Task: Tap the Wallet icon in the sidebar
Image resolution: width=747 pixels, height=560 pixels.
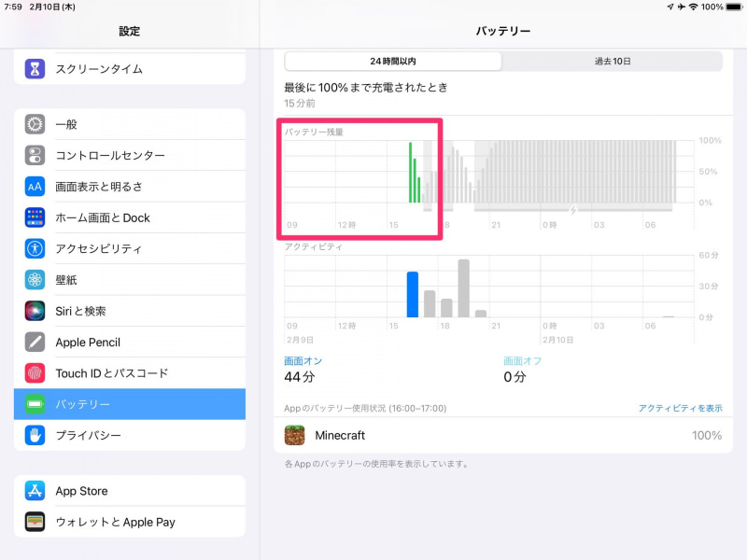Action: coord(35,522)
